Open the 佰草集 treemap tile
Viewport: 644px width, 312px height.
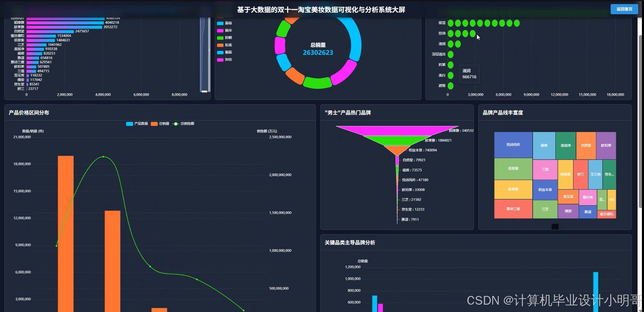coord(513,169)
